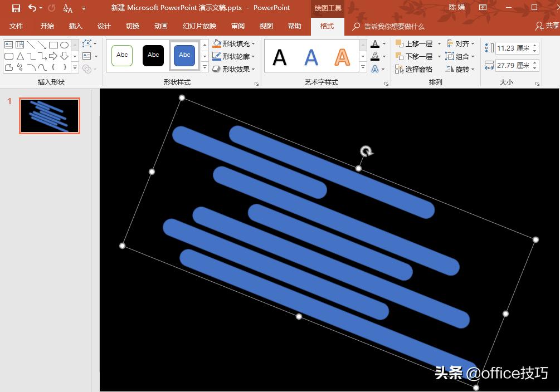Open the 组合 group menu
The width and height of the screenshot is (560, 392).
(x=461, y=56)
